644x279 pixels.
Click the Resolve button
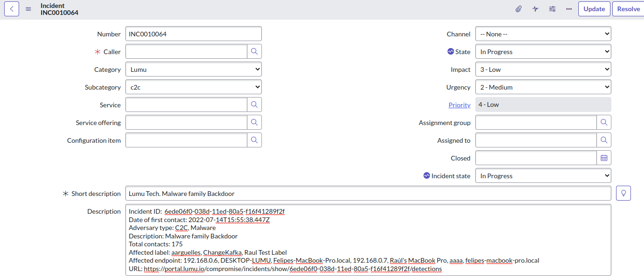(x=628, y=9)
